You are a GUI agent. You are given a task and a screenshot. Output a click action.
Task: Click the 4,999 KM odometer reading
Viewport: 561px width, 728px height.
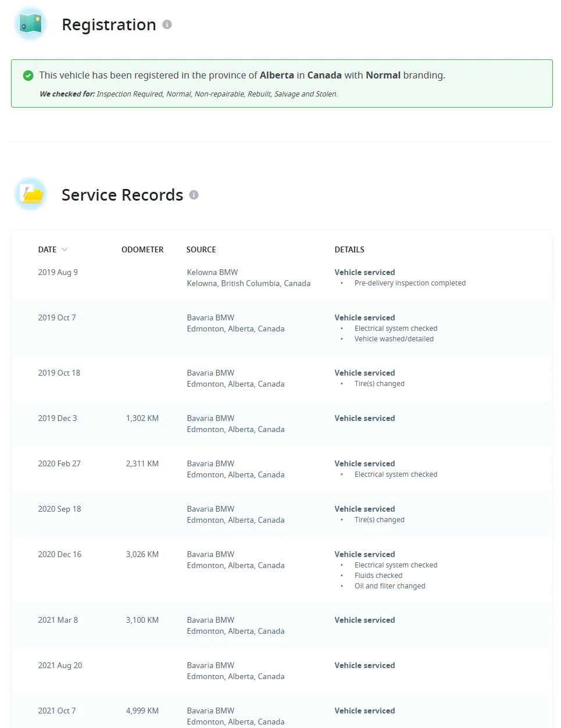142,711
